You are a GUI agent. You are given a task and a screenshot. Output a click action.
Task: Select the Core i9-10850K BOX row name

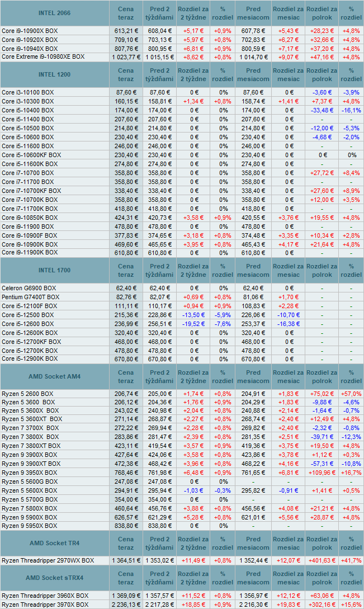tap(30, 218)
